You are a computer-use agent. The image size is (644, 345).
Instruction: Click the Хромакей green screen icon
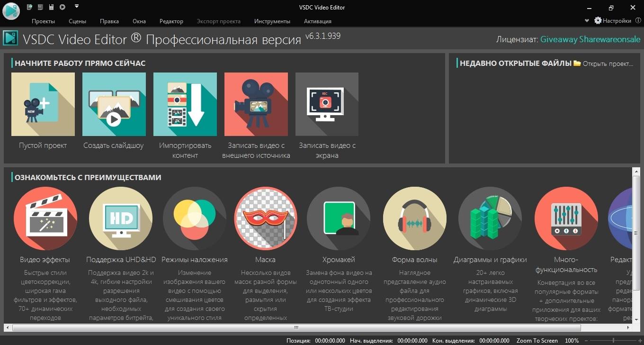coord(339,218)
